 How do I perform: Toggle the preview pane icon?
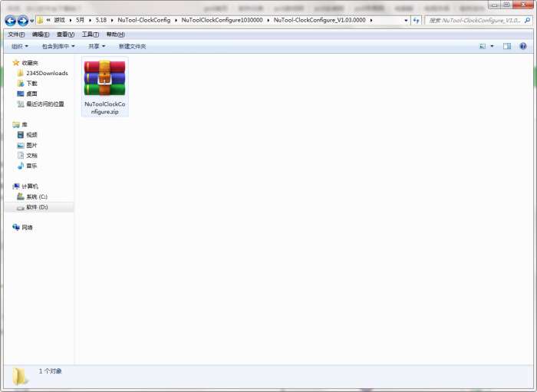(507, 46)
